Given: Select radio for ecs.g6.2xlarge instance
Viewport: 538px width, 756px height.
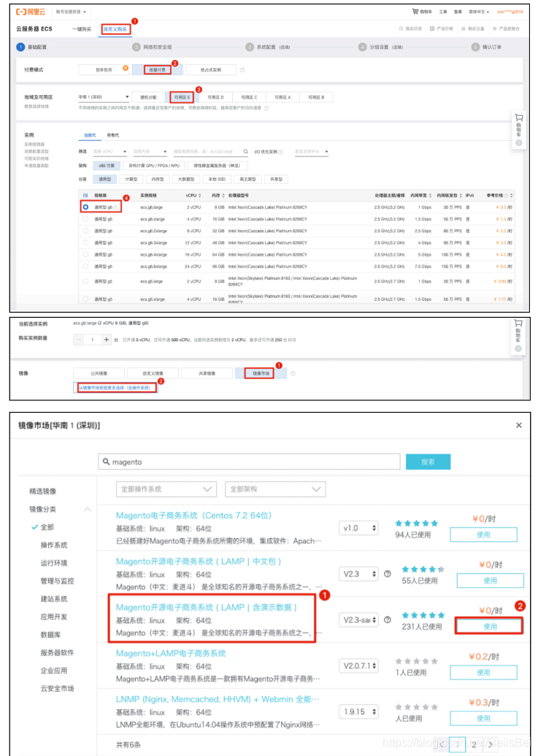Looking at the screenshot, I should [x=85, y=231].
